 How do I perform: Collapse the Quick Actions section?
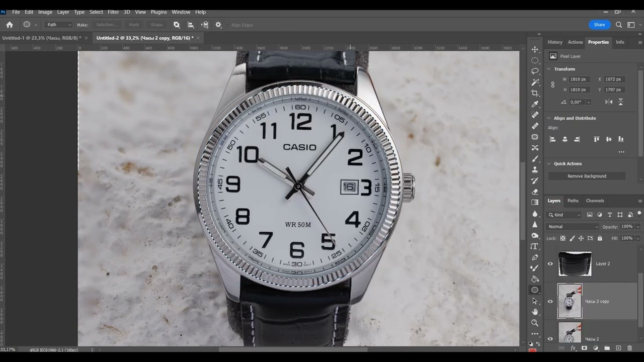tap(548, 163)
